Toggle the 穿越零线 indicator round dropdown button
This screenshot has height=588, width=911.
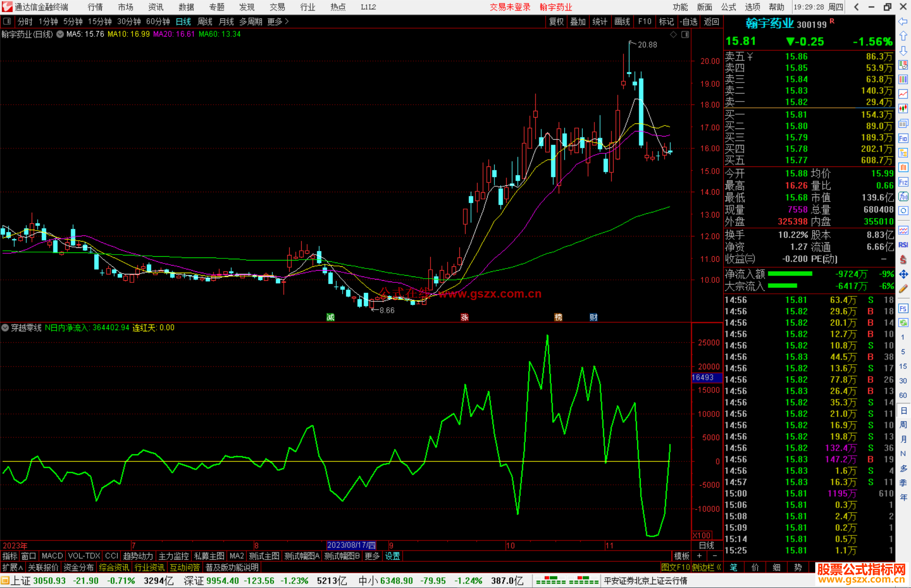(x=5, y=328)
